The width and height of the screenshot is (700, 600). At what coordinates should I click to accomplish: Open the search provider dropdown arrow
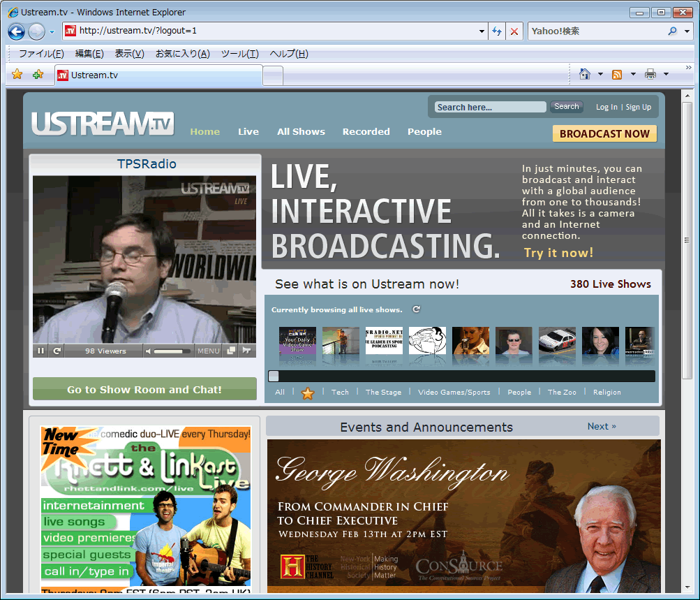[687, 31]
